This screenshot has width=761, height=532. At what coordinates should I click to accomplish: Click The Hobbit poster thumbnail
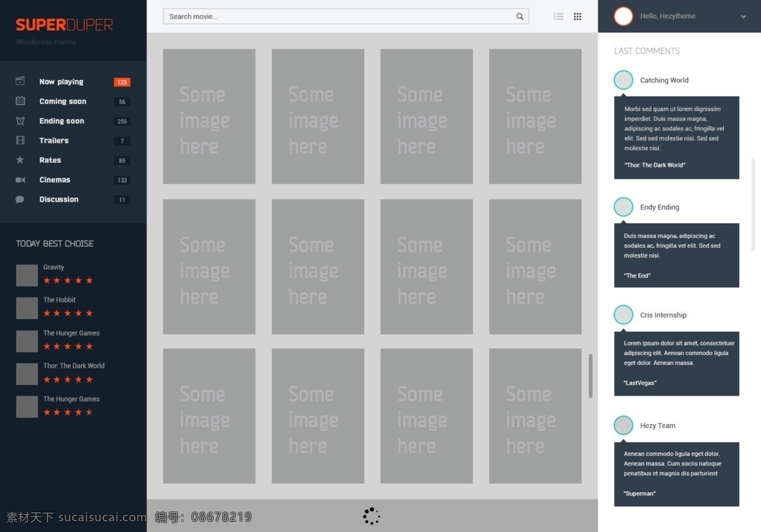[x=27, y=308]
